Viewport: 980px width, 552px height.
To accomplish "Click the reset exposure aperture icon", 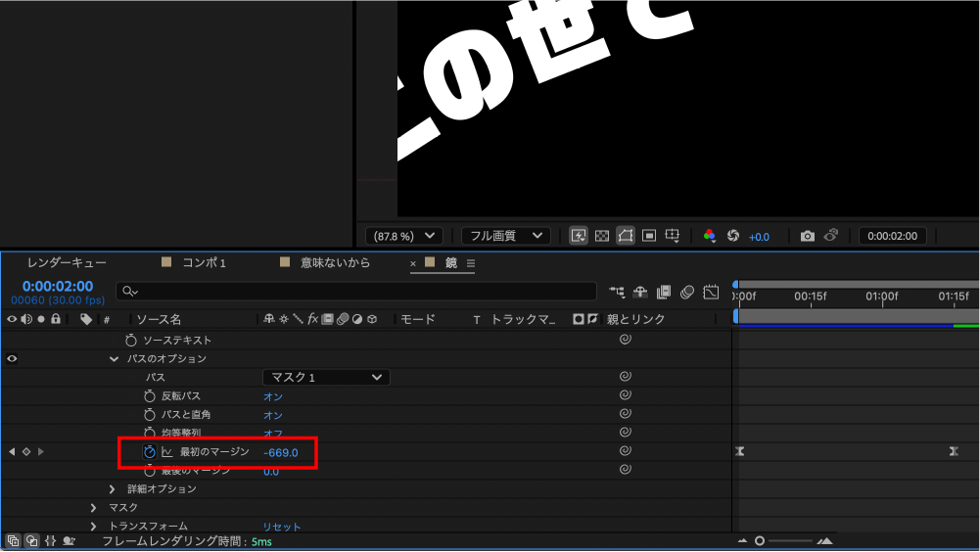I will tap(733, 236).
